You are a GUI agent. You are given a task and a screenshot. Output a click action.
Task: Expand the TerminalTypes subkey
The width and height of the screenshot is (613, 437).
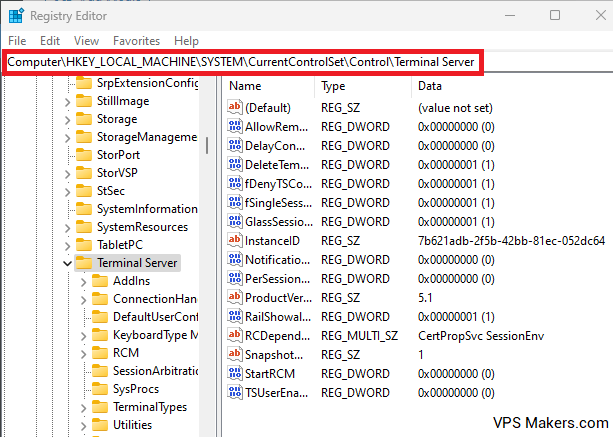[83, 407]
